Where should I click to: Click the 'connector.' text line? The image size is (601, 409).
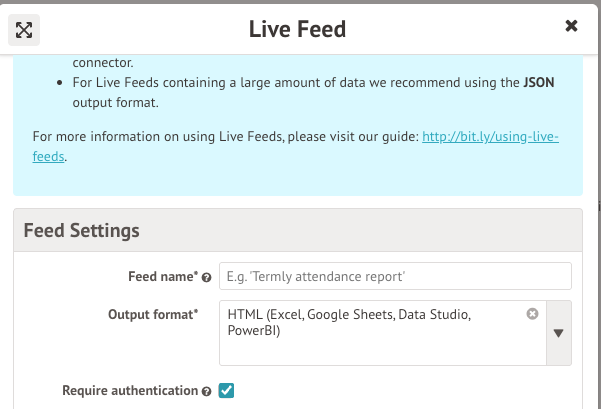pyautogui.click(x=101, y=62)
